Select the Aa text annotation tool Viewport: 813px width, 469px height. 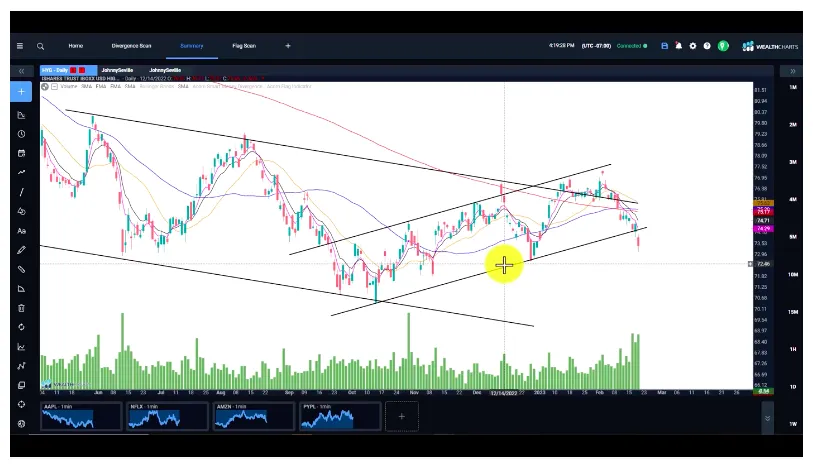tap(22, 230)
